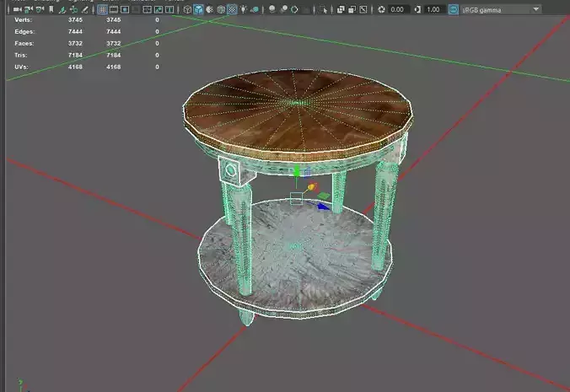Toggle X-Ray Active Components icon
This screenshot has width=570, height=392.
[352, 9]
